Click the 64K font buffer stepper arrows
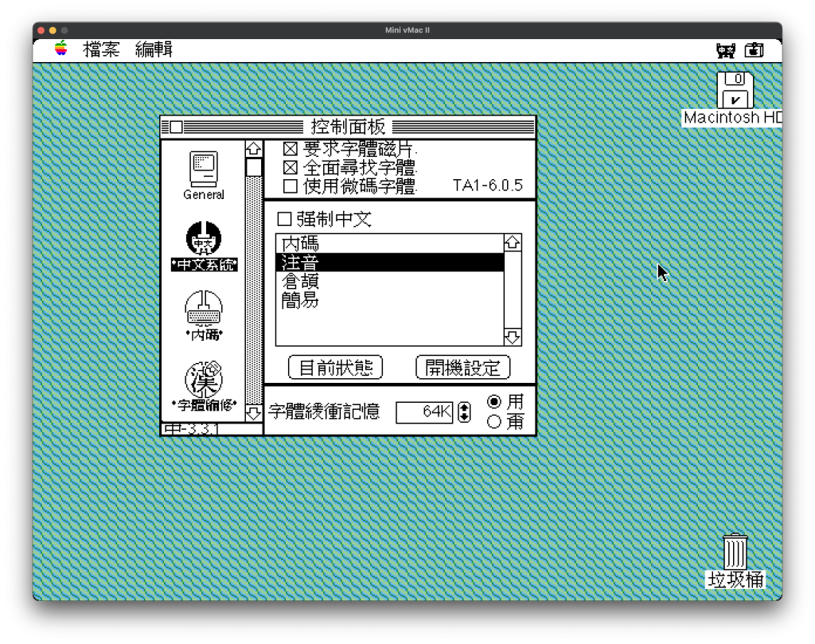The width and height of the screenshot is (815, 644). [465, 412]
